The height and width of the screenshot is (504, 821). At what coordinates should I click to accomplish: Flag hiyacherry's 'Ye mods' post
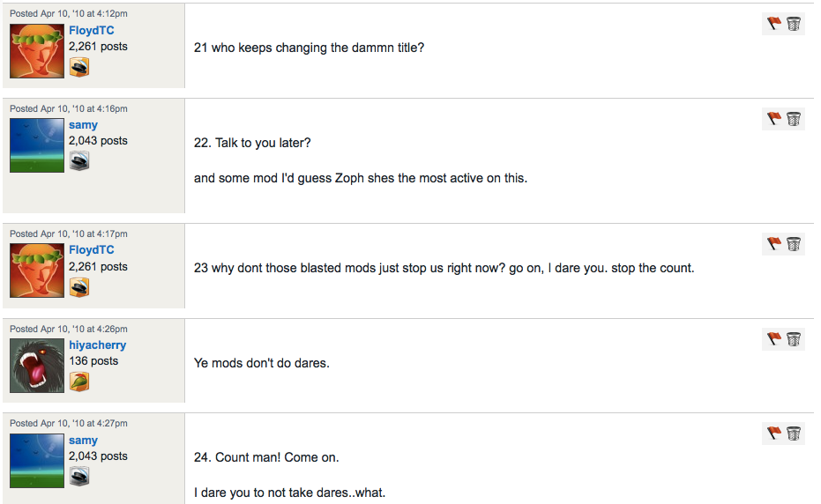point(774,339)
